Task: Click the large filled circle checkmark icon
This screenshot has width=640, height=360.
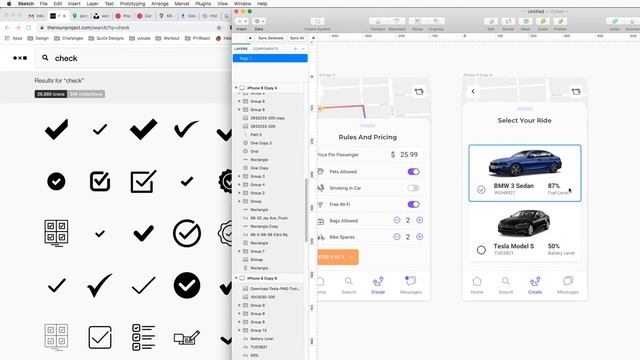Action: (187, 285)
